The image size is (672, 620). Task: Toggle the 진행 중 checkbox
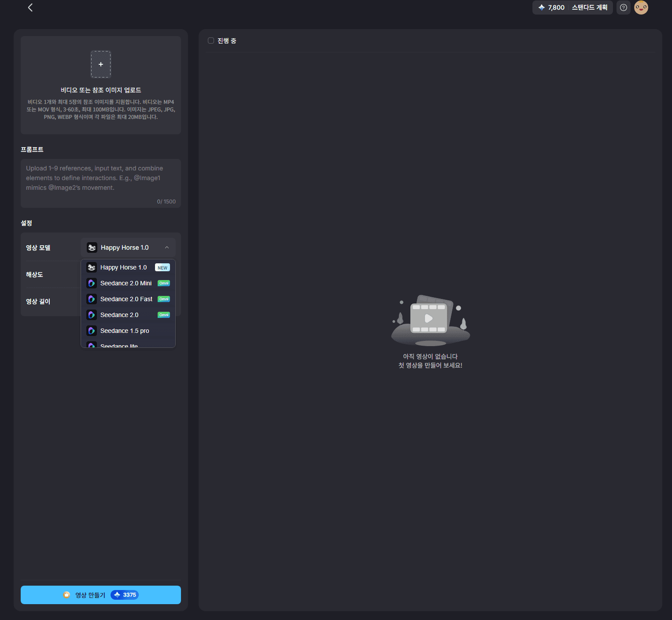tap(211, 41)
